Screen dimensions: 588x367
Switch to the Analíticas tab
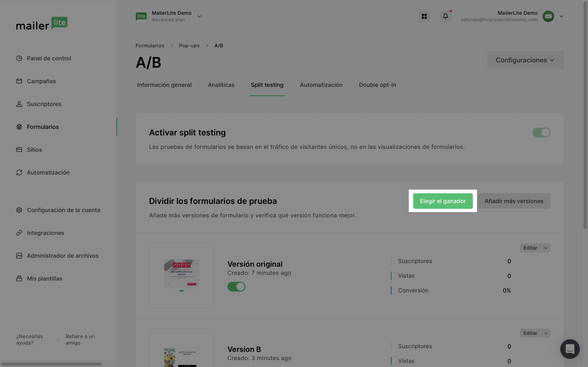[221, 85]
